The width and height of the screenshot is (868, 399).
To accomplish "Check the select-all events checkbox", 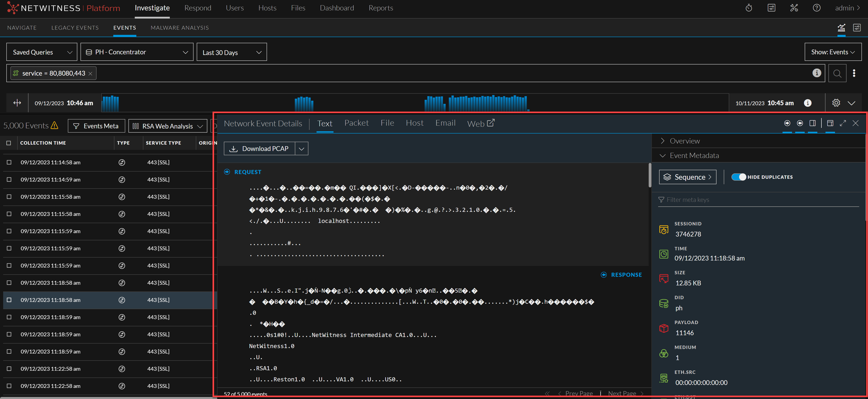I will 9,143.
